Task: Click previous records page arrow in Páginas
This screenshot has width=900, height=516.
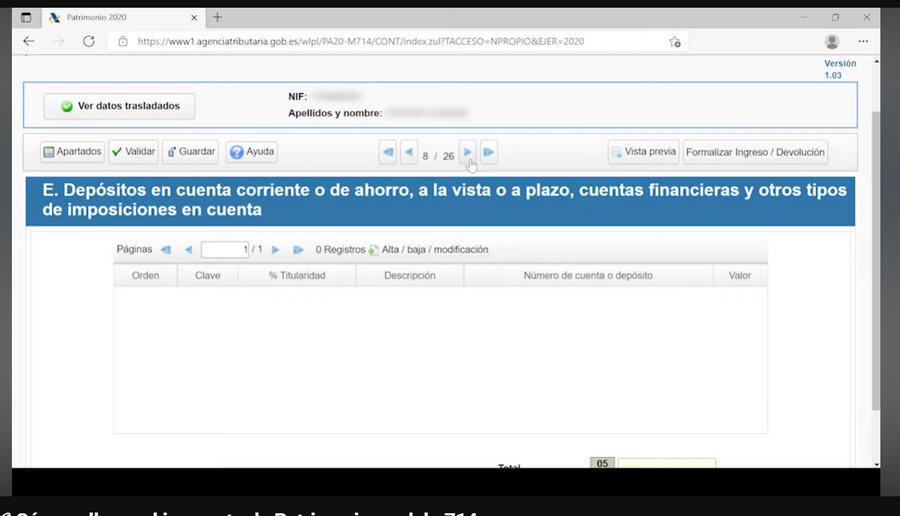Action: [x=188, y=250]
